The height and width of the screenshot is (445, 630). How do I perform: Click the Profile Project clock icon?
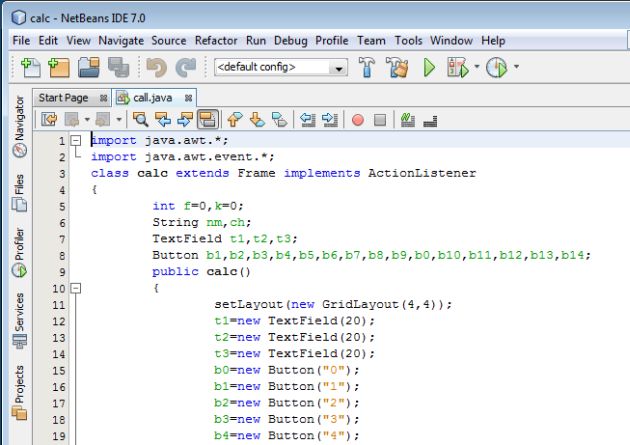[497, 67]
